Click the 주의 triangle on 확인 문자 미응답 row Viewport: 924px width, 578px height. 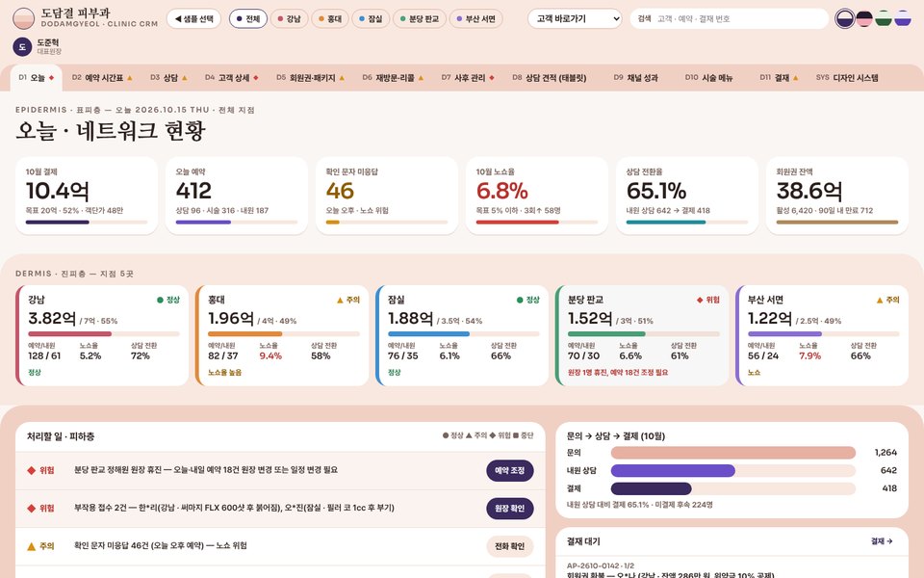tap(31, 546)
